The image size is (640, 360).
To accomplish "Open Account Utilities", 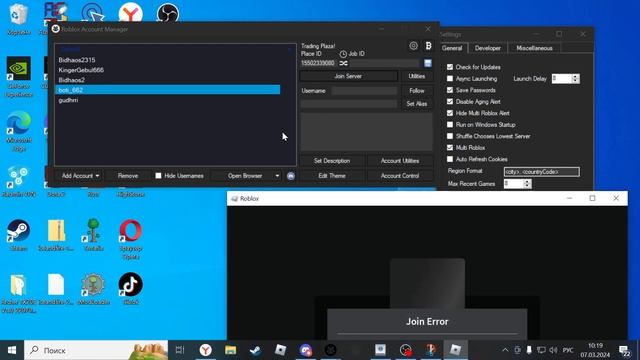I will (400, 161).
